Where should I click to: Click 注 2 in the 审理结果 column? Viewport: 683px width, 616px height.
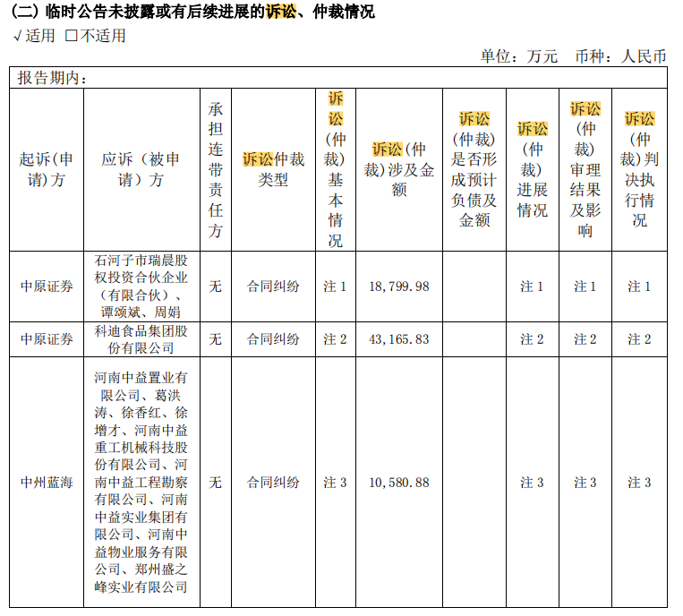coord(585,339)
